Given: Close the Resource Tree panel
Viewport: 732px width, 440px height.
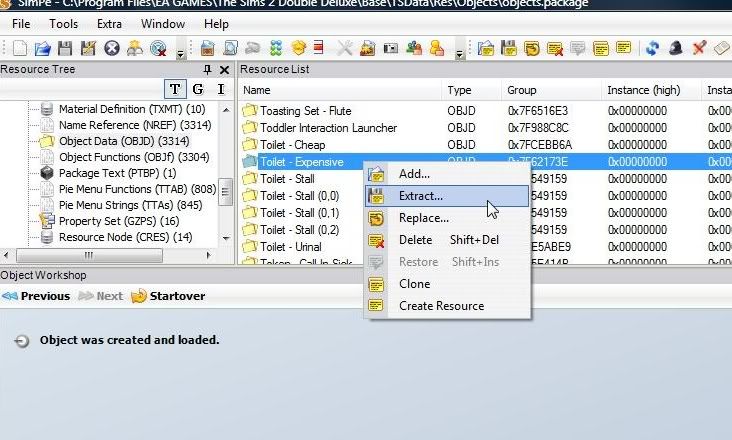Looking at the screenshot, I should coord(225,70).
